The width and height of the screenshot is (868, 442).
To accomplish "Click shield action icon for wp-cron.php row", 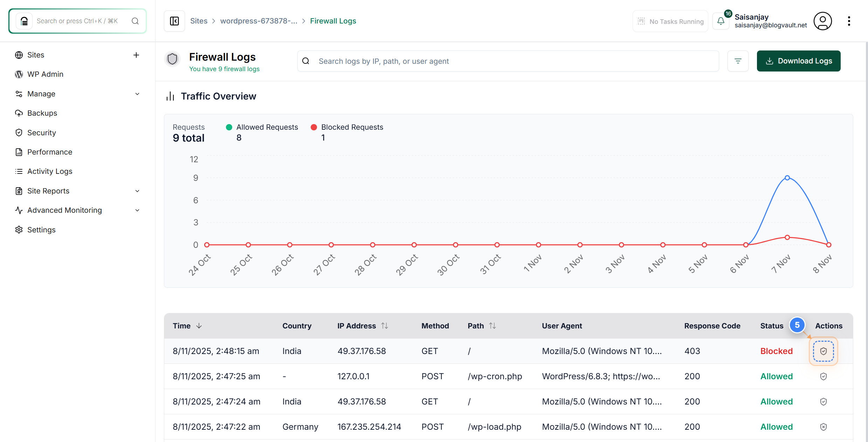I will coord(823,376).
